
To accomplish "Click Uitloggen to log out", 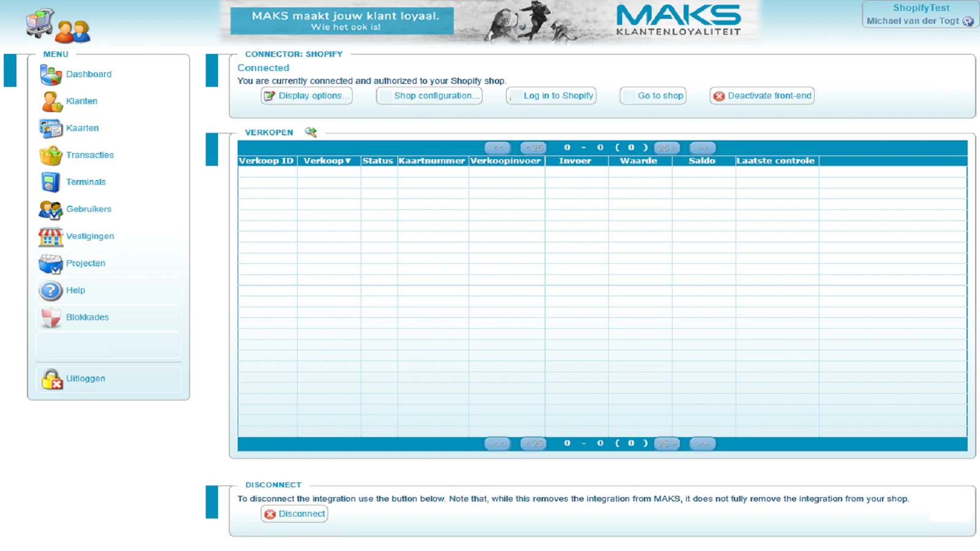I will (86, 378).
